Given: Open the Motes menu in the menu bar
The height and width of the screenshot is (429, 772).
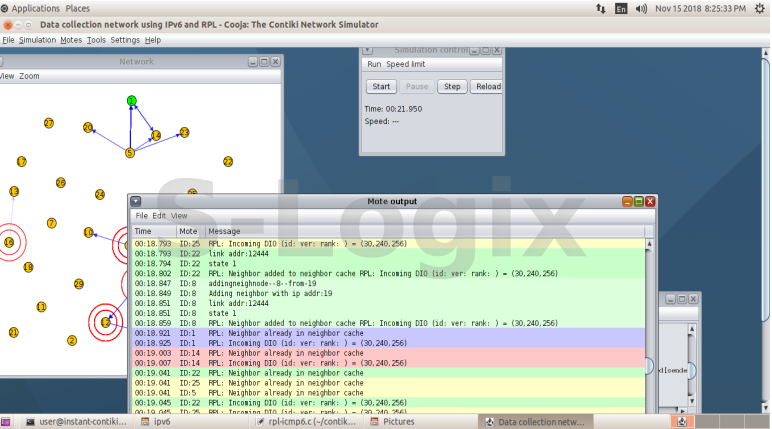Looking at the screenshot, I should click(71, 40).
